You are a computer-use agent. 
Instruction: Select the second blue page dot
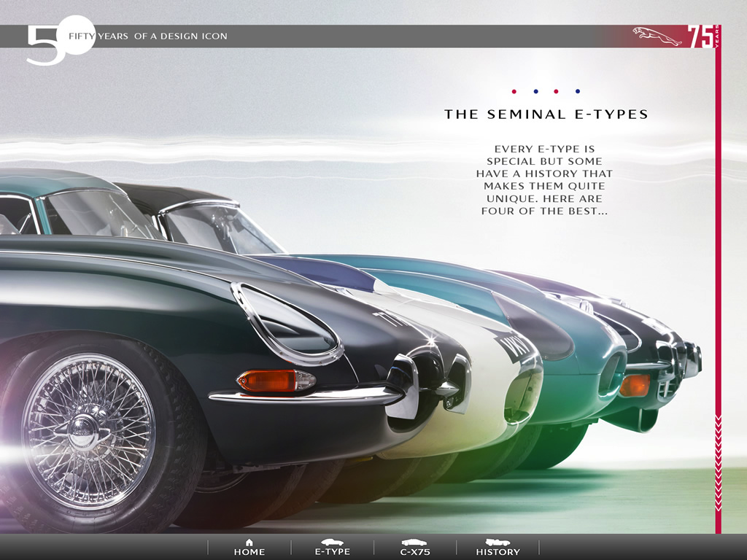click(x=535, y=92)
